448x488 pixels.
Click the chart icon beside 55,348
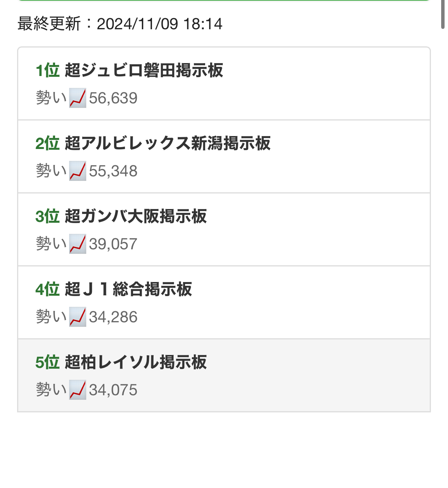click(78, 171)
